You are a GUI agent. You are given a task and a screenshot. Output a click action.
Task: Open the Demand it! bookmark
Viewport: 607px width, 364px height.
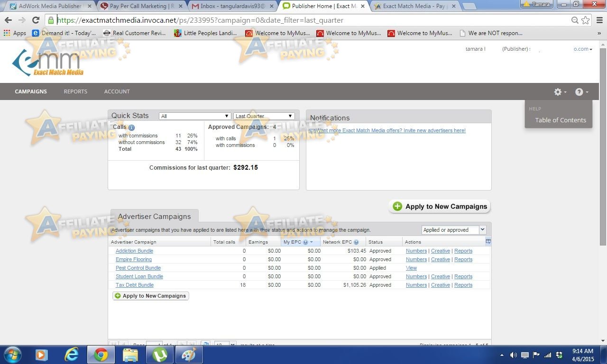(64, 33)
